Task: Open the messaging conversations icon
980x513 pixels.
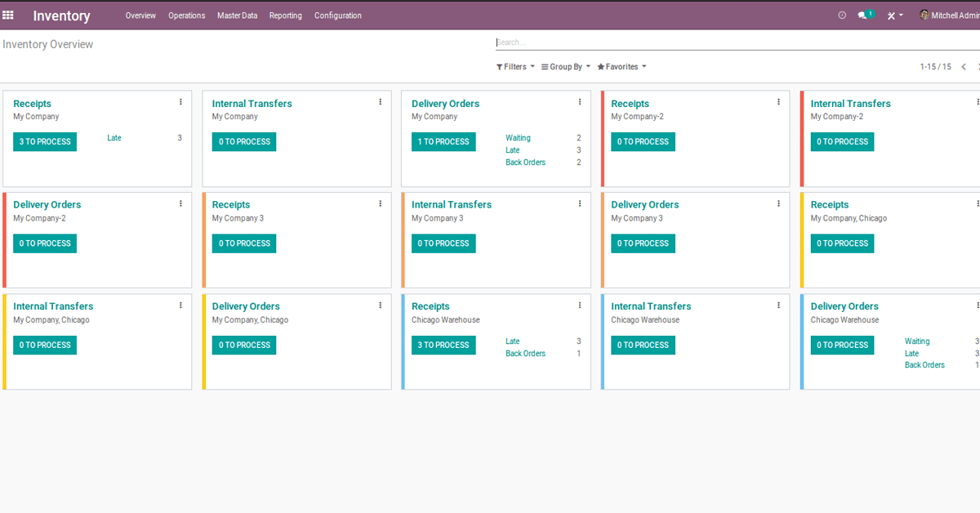Action: [862, 15]
